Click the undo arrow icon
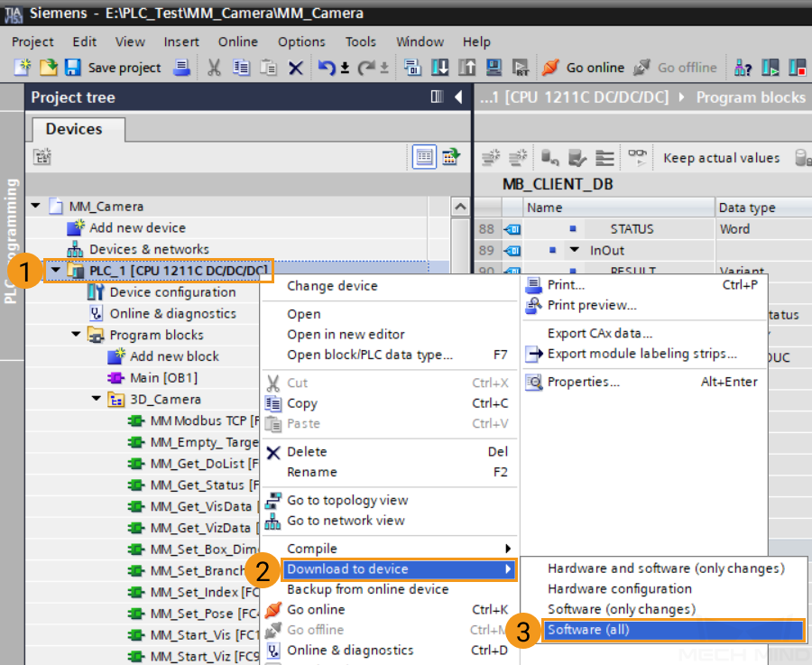 tap(327, 68)
